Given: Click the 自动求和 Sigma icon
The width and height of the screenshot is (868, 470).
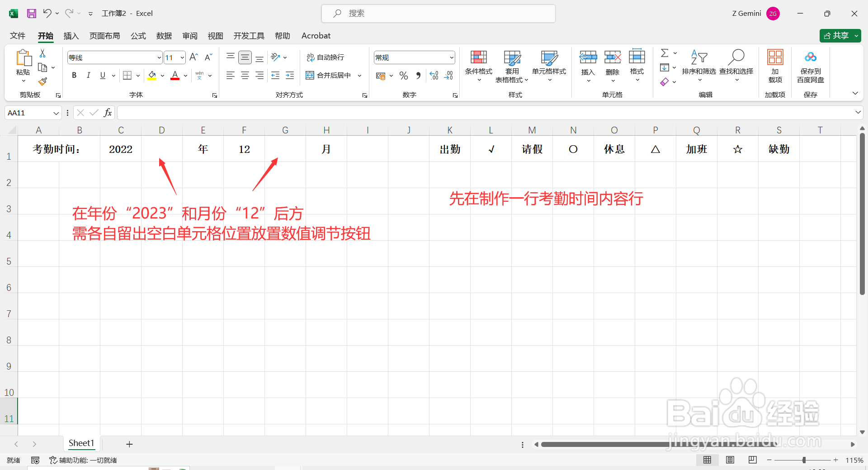Looking at the screenshot, I should pos(665,52).
